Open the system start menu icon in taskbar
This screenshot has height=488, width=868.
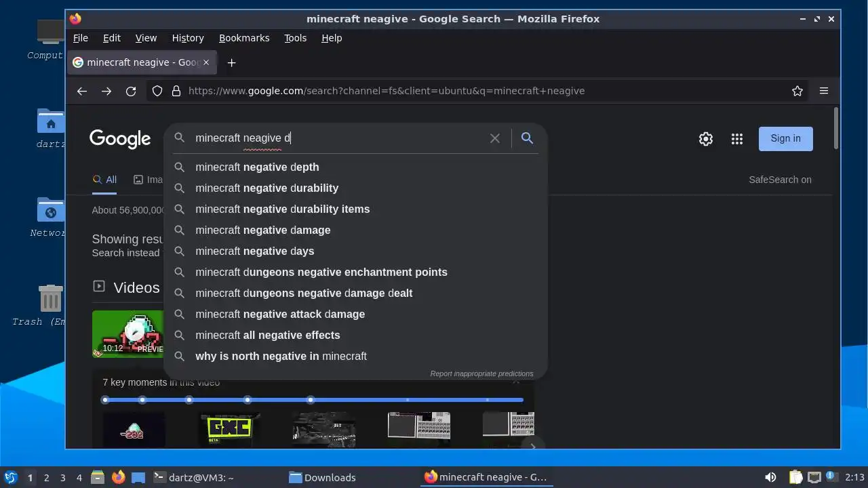point(10,478)
